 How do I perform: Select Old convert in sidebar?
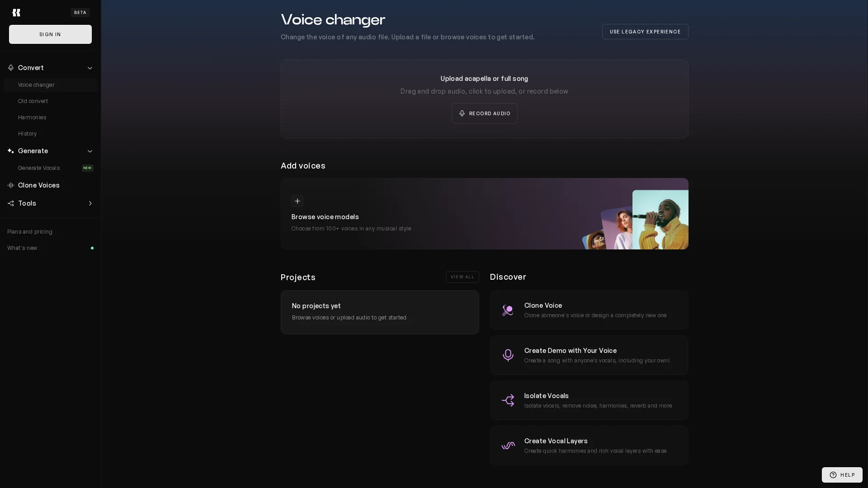click(x=33, y=101)
